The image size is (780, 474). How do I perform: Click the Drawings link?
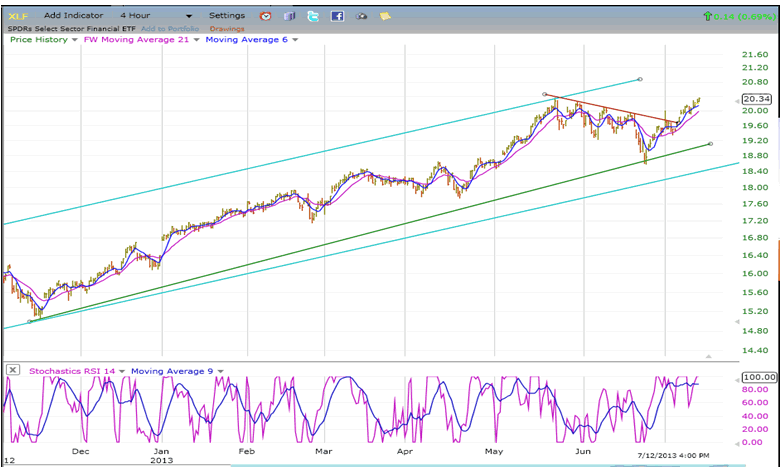(x=227, y=28)
